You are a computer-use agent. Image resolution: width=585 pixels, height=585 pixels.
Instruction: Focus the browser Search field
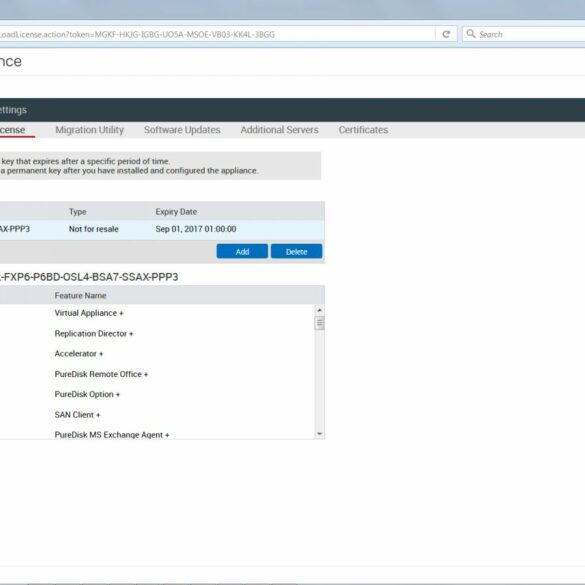[523, 34]
